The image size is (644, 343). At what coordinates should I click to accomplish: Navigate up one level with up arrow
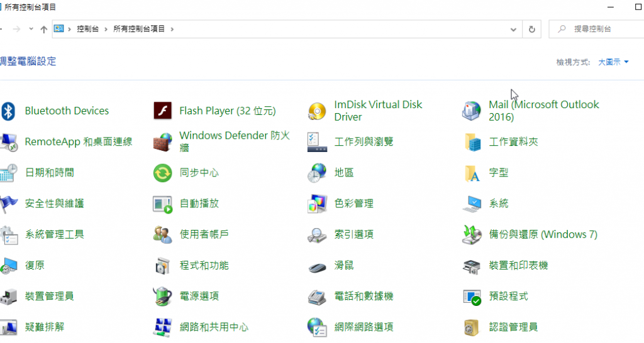click(x=43, y=29)
